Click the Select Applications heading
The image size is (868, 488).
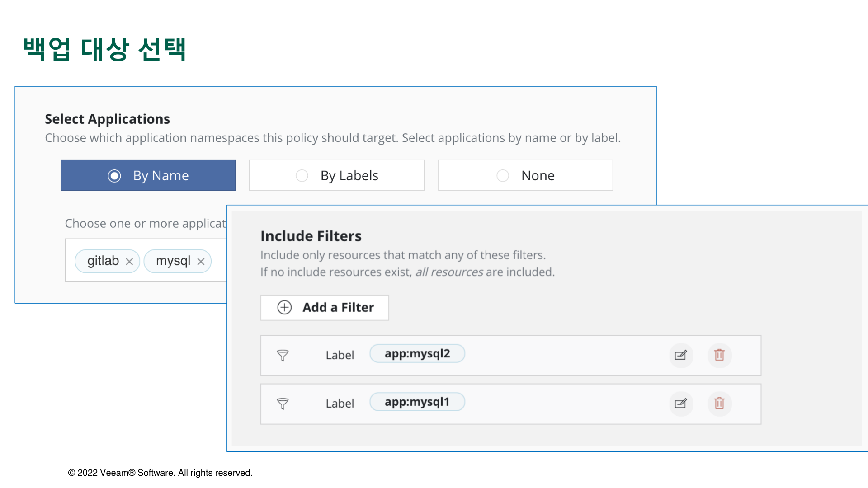click(x=107, y=119)
